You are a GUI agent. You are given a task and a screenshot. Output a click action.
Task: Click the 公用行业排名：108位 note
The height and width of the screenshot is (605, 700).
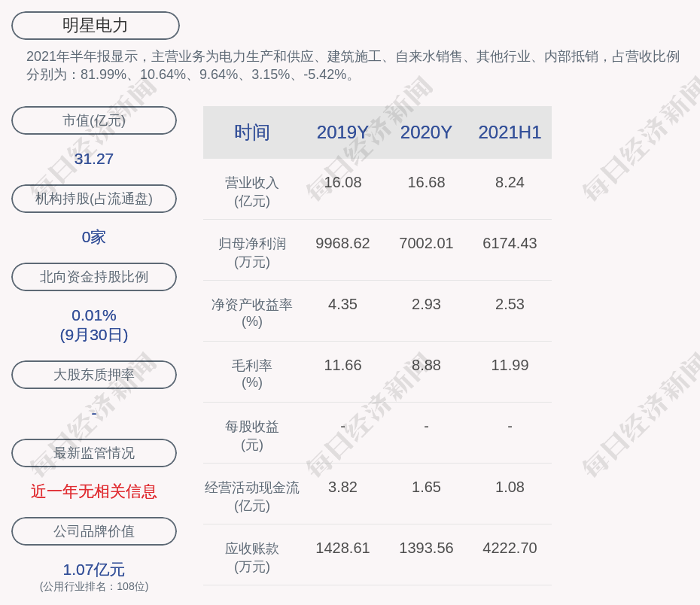click(94, 586)
